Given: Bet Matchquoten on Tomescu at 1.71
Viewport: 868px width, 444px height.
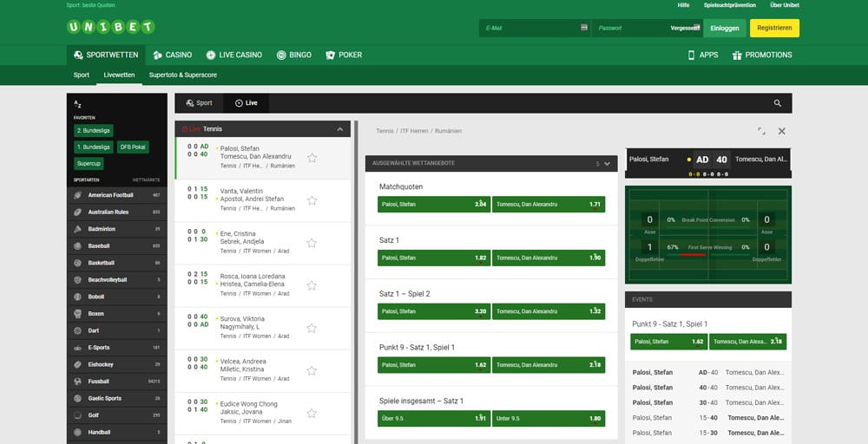Looking at the screenshot, I should pos(549,205).
